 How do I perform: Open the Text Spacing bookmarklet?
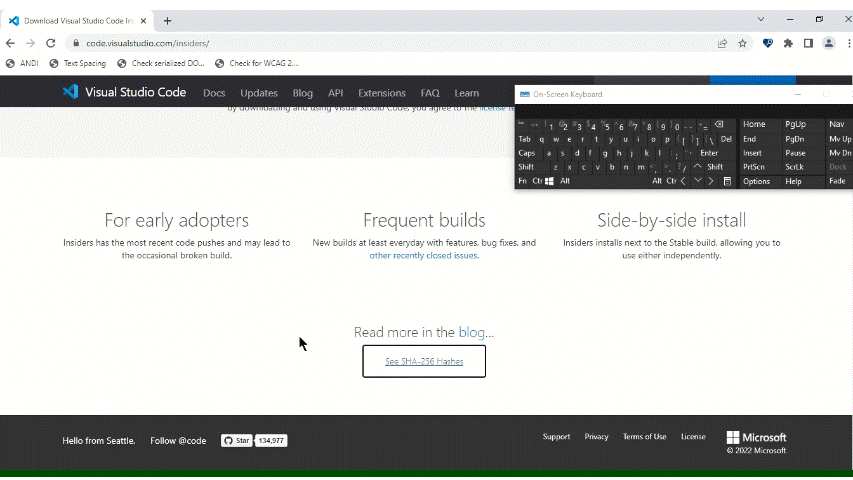point(78,63)
